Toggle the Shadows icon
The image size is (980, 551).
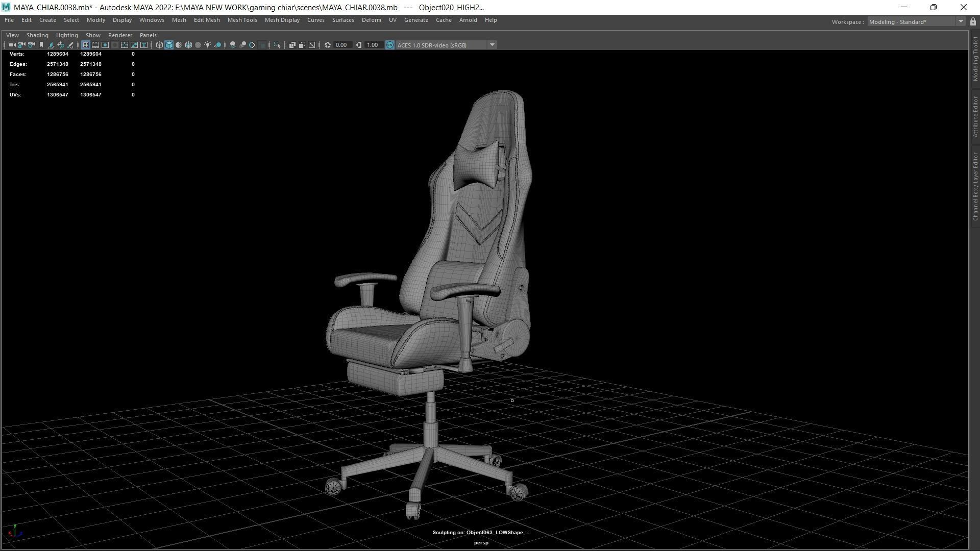tap(217, 45)
